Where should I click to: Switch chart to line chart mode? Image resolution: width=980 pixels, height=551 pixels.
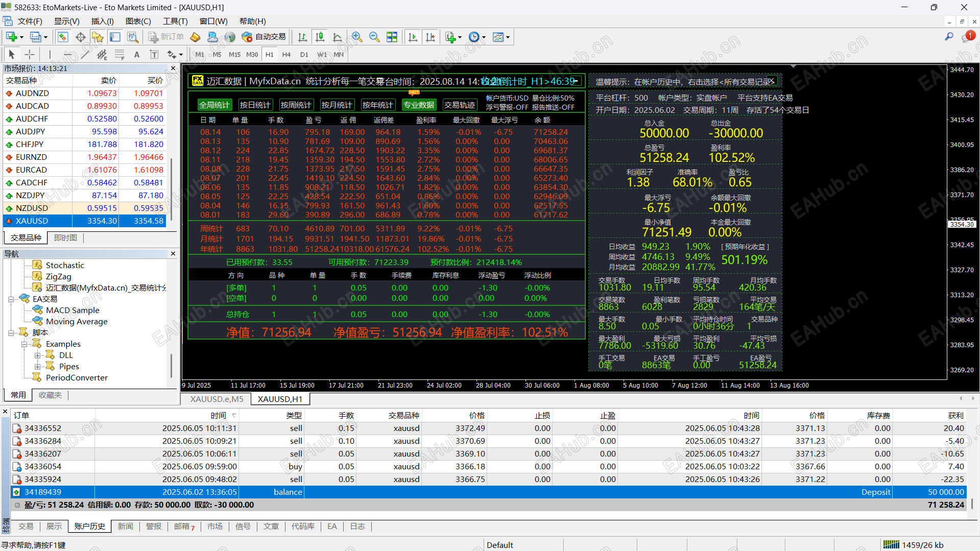tap(337, 37)
